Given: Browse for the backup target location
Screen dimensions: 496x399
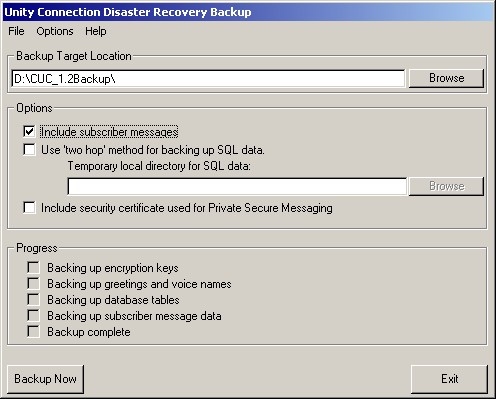Looking at the screenshot, I should click(446, 78).
